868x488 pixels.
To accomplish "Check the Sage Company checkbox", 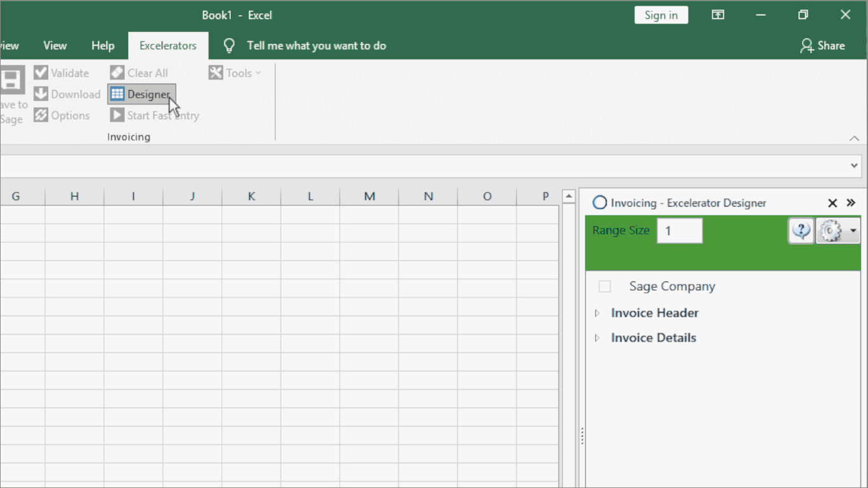I will click(x=604, y=286).
